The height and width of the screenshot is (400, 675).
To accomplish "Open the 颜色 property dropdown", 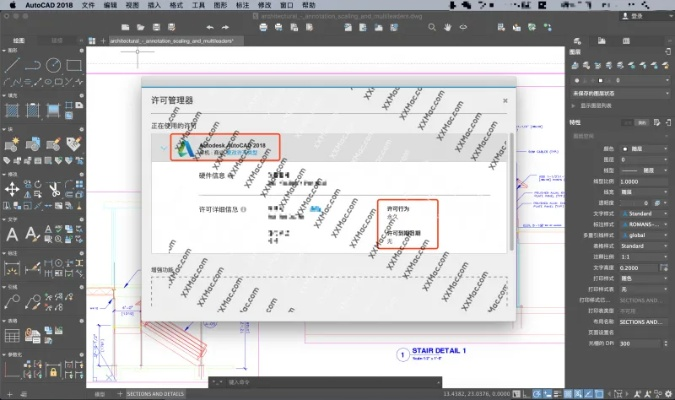I will pos(638,148).
